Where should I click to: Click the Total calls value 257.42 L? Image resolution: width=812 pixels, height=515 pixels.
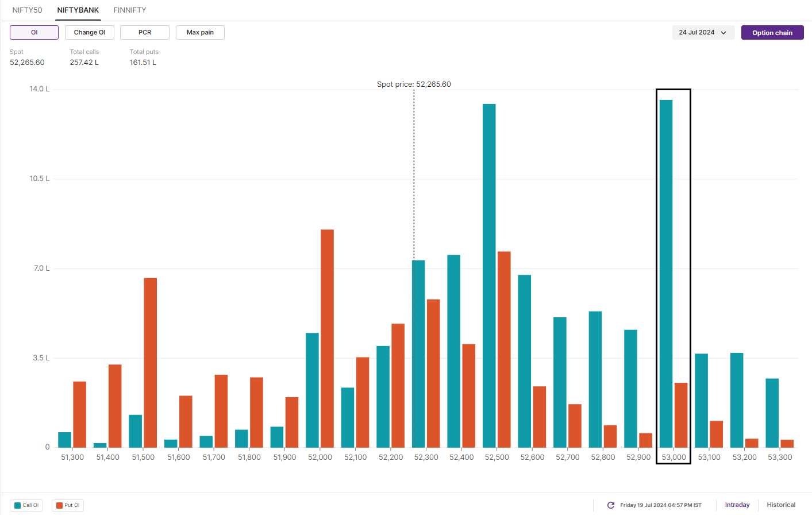pyautogui.click(x=84, y=62)
